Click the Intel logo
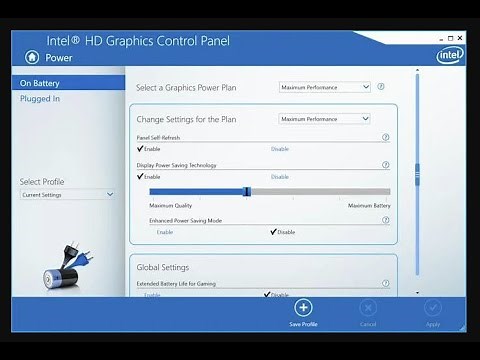Screen dimensions: 480x360 [450, 55]
